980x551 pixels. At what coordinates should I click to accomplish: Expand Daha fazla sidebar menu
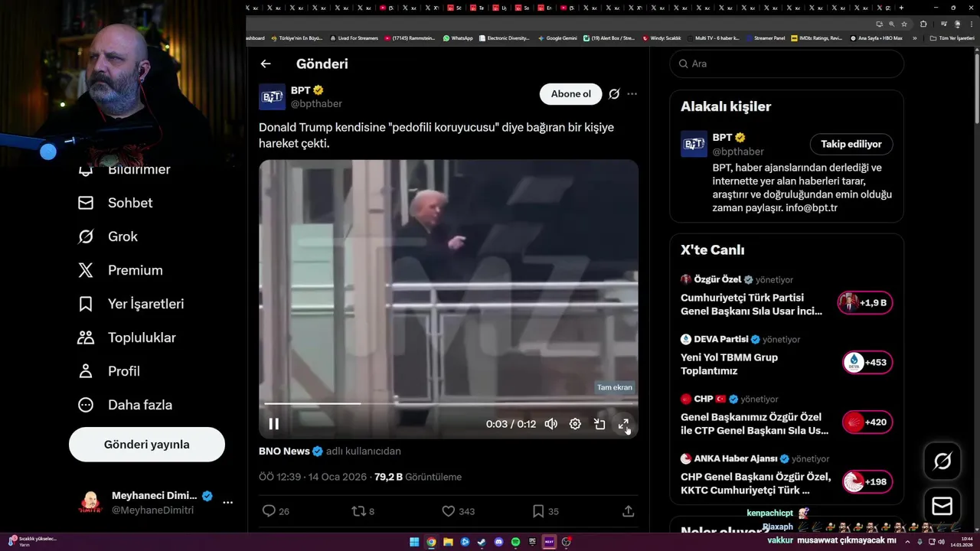point(125,405)
